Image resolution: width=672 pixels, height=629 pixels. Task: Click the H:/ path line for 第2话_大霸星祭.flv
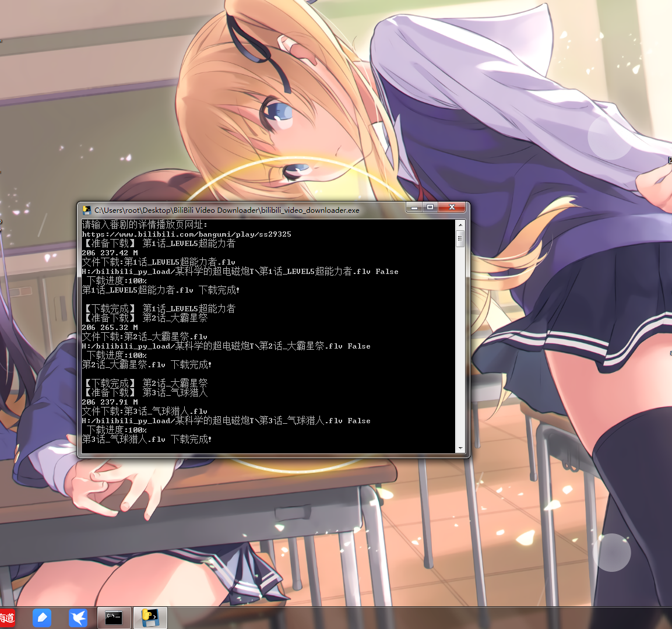(226, 346)
